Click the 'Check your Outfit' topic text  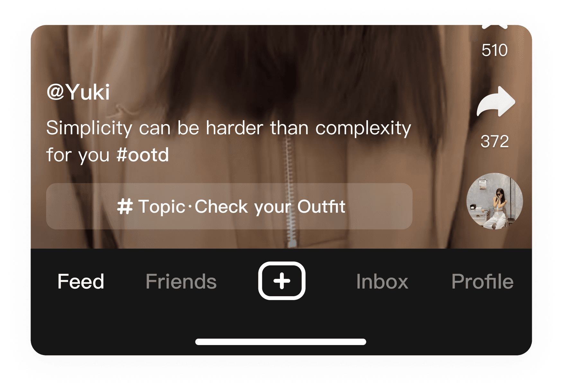point(270,206)
